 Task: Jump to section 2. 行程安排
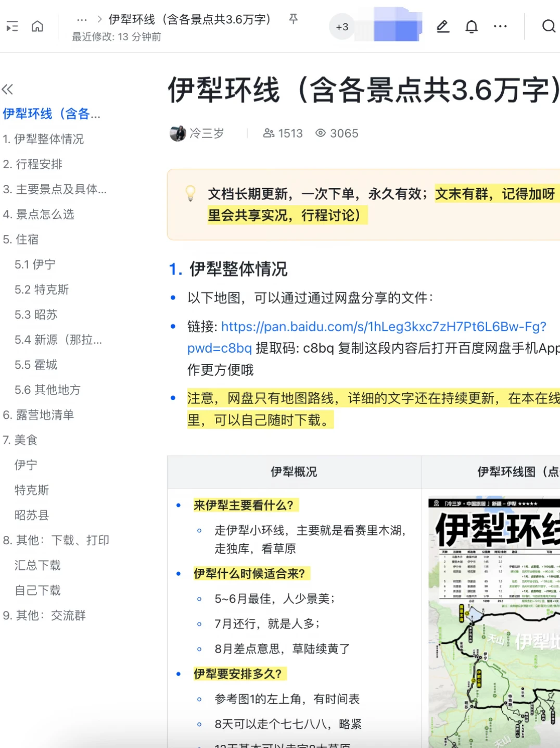[32, 164]
